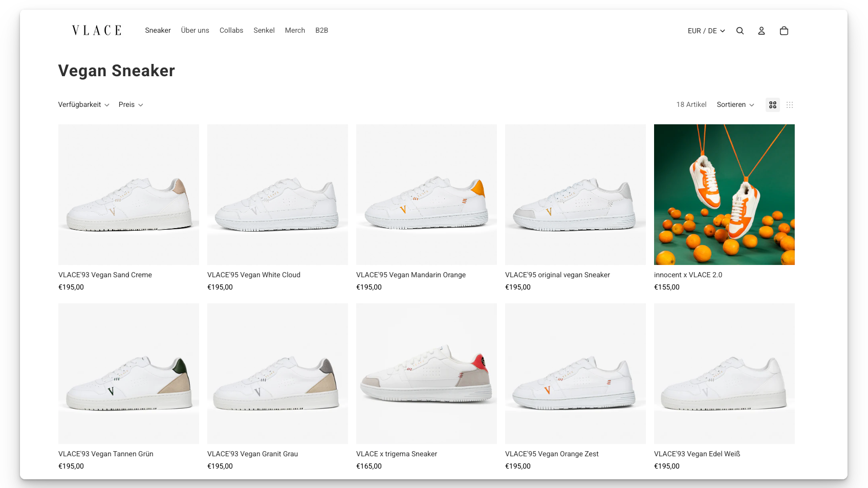
Task: Open VLACE'95 Vegan White Cloud product link
Action: coord(254,275)
